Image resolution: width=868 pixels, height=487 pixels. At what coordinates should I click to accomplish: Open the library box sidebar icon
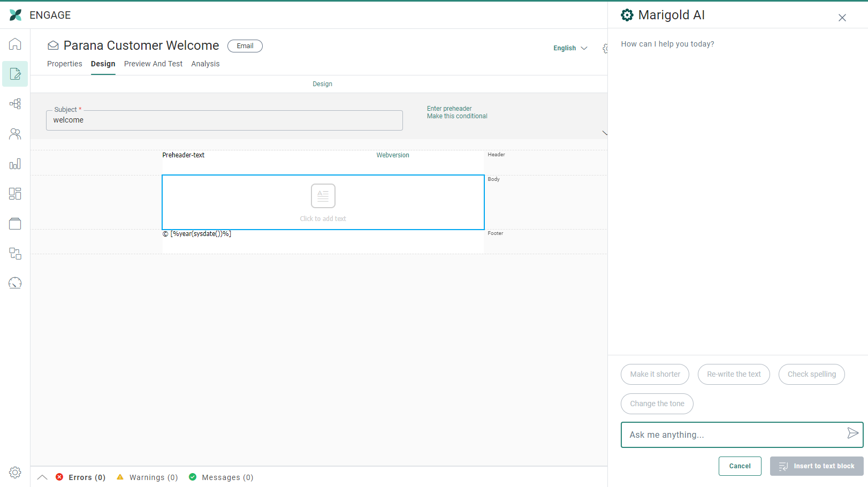click(x=15, y=224)
